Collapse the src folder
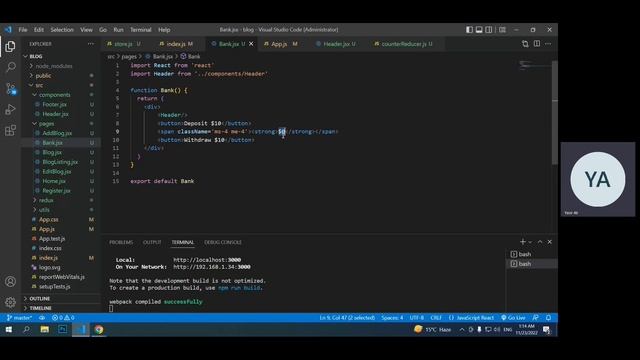The width and height of the screenshot is (640, 360). tap(39, 85)
